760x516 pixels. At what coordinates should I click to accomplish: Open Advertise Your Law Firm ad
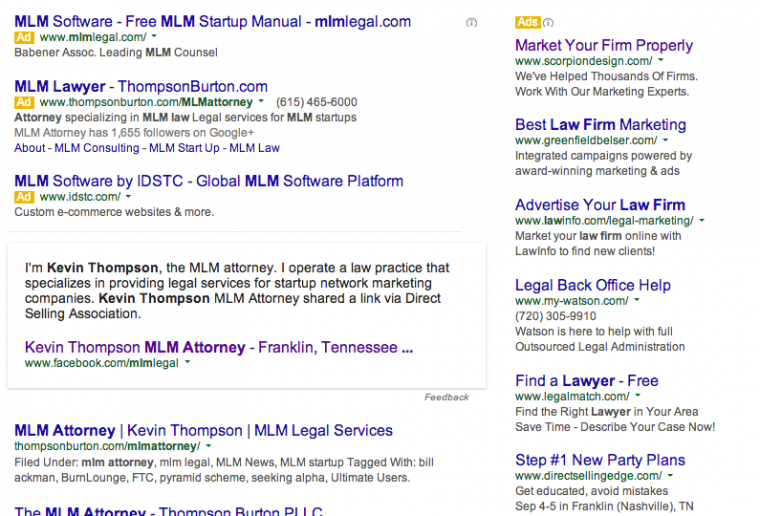tap(600, 205)
